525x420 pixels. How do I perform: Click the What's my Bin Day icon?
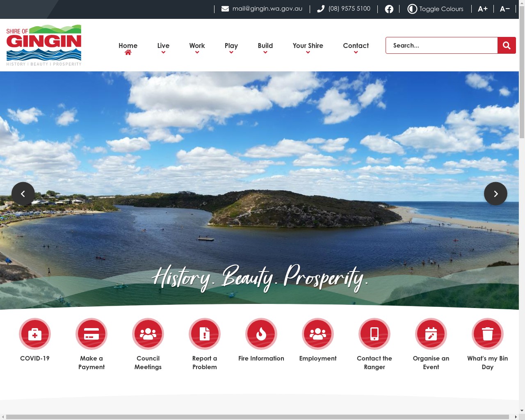[488, 334]
